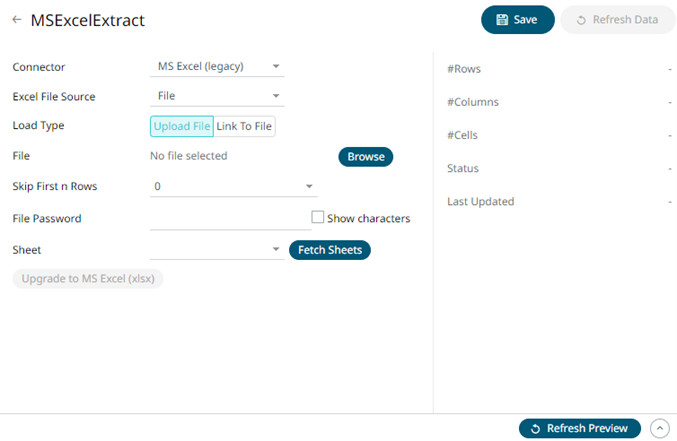Switch load type to Link To File

point(244,126)
